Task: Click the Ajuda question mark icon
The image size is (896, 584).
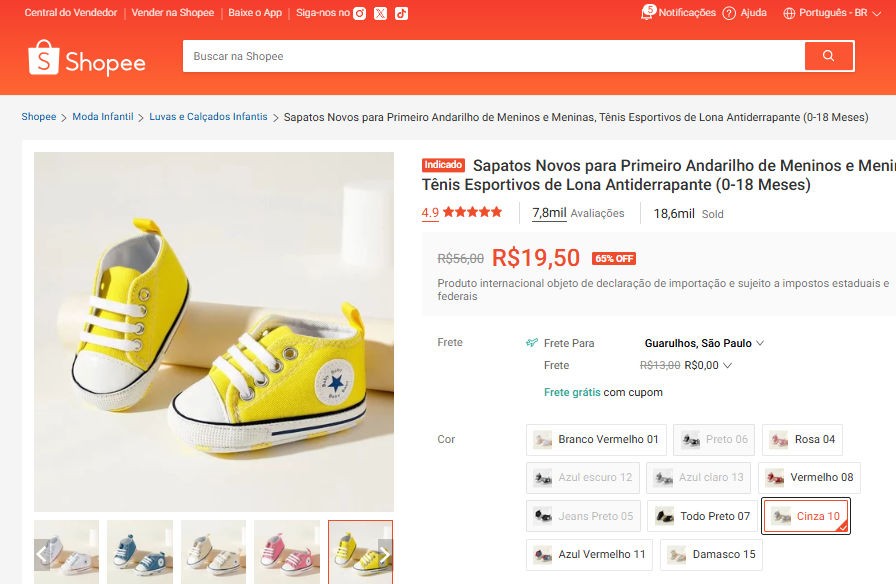Action: 729,13
